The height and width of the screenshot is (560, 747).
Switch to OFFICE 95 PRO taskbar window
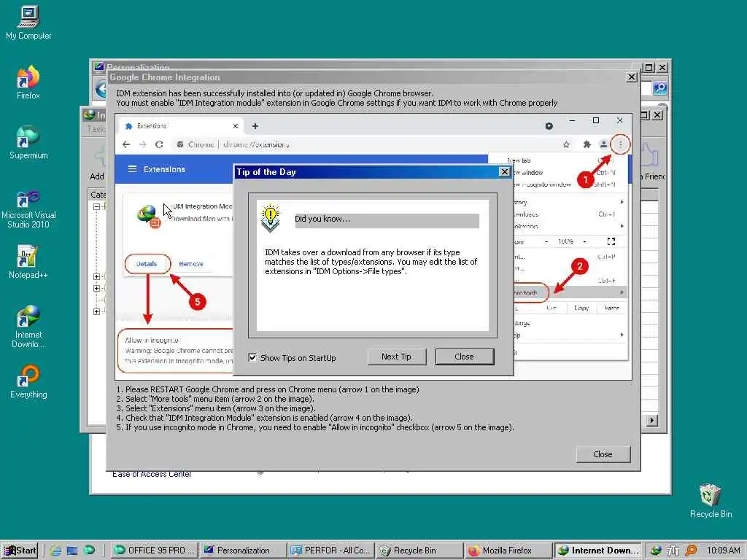click(155, 551)
